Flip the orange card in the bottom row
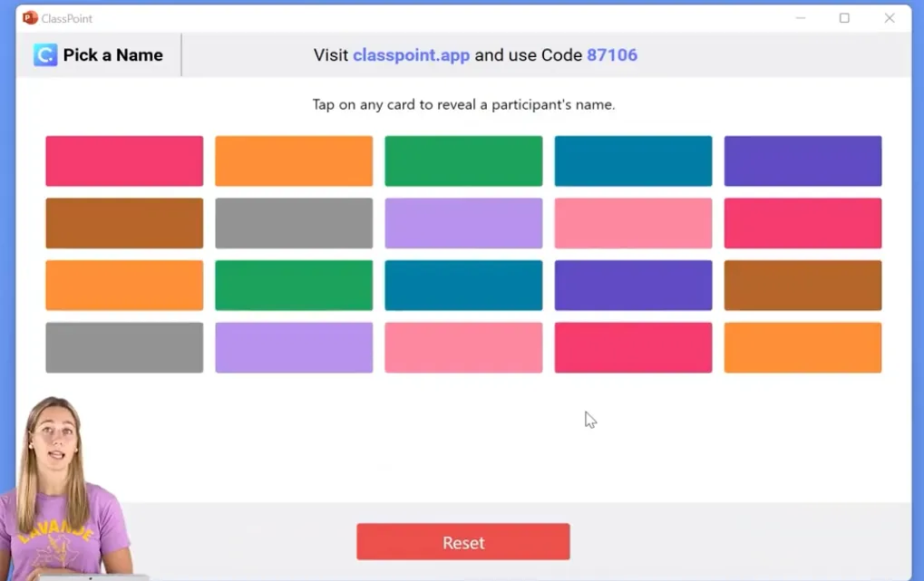Viewport: 924px width, 581px height. click(802, 347)
